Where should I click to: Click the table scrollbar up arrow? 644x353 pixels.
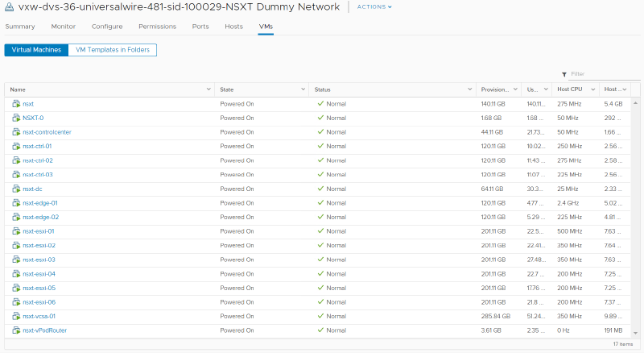tap(635, 102)
